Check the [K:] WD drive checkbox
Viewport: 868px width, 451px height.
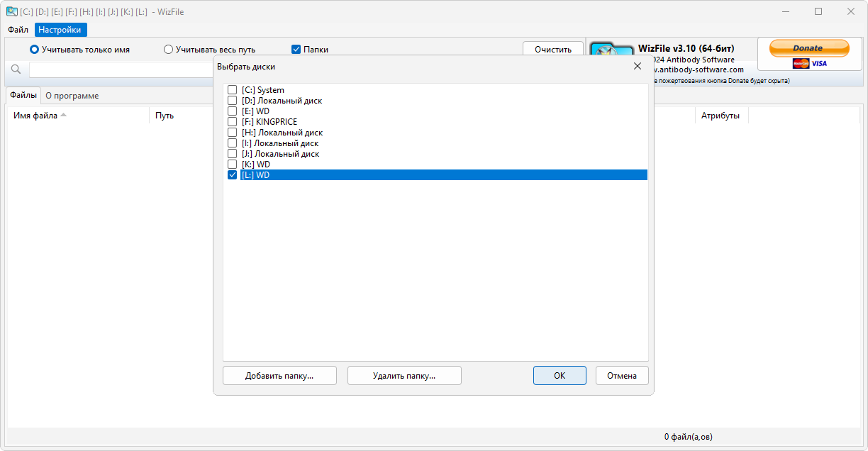pyautogui.click(x=232, y=165)
